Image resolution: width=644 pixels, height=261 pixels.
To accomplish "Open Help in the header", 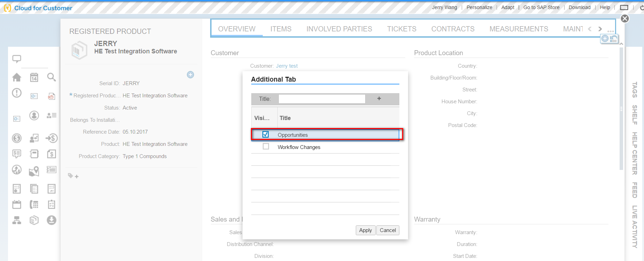I will click(x=605, y=7).
